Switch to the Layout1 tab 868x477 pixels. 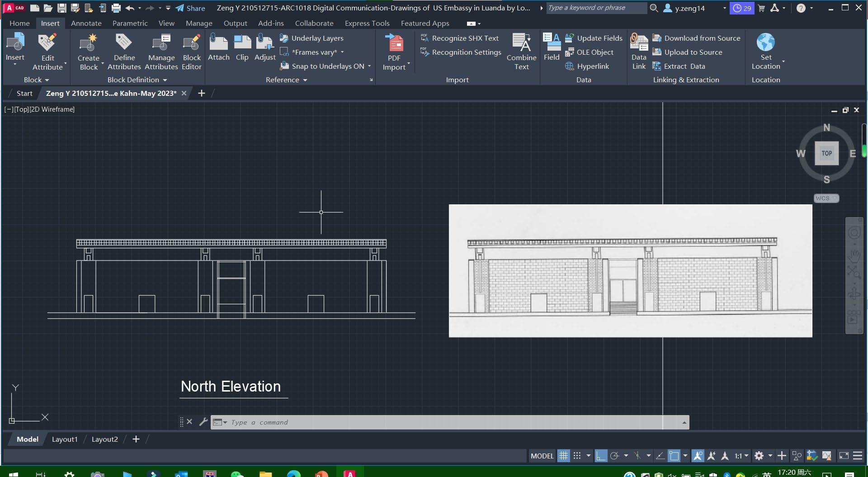[x=65, y=439]
